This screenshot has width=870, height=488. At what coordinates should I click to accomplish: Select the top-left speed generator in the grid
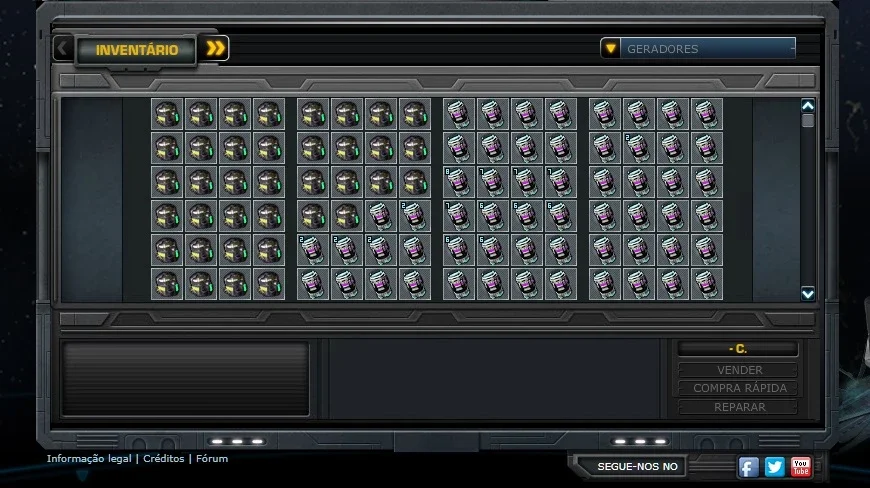point(167,114)
